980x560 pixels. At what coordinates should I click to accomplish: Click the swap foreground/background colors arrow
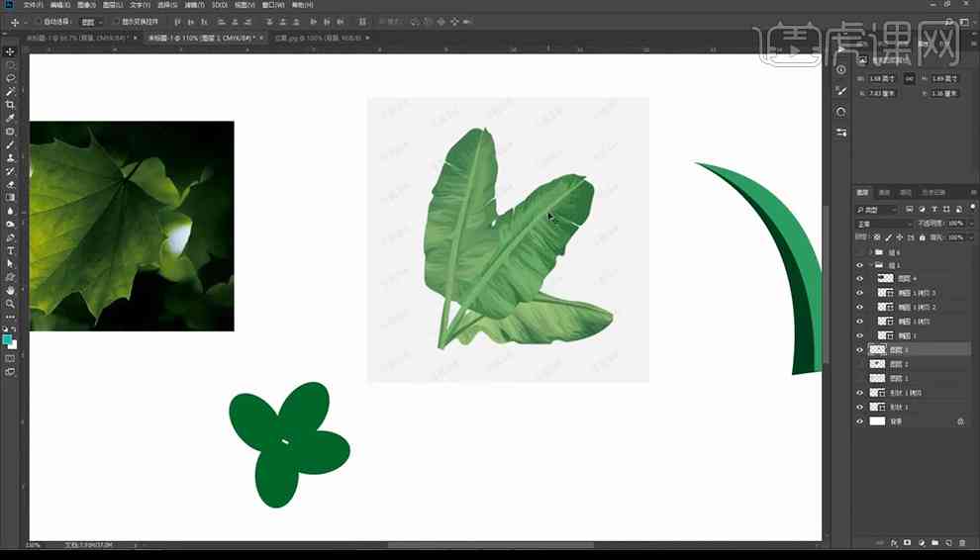[15, 330]
